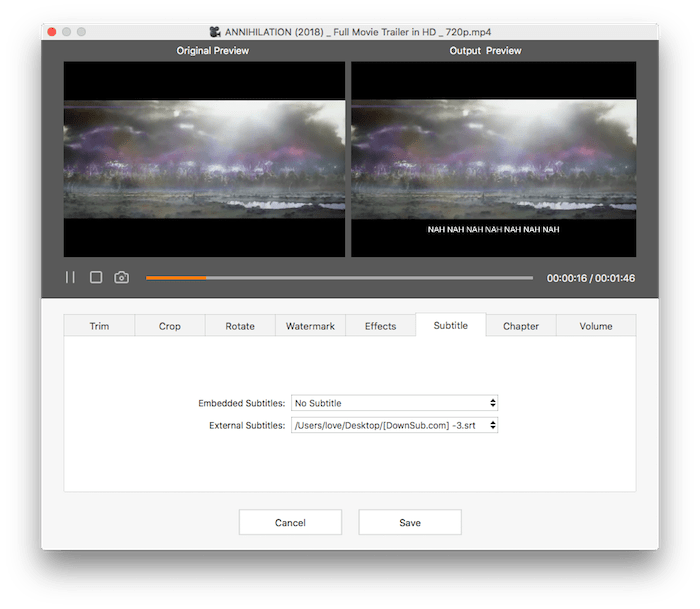700x609 pixels.
Task: Pause the video playback
Action: [x=70, y=277]
